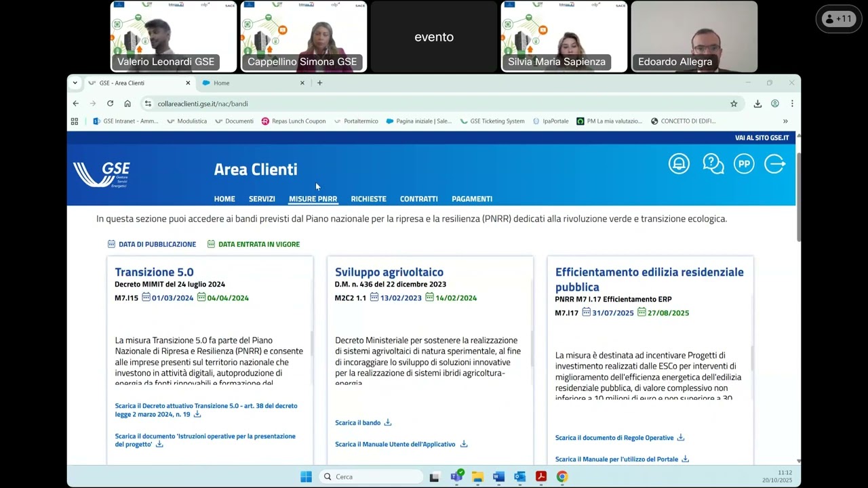This screenshot has height=488, width=868.
Task: Open a new browser tab
Action: pos(320,83)
